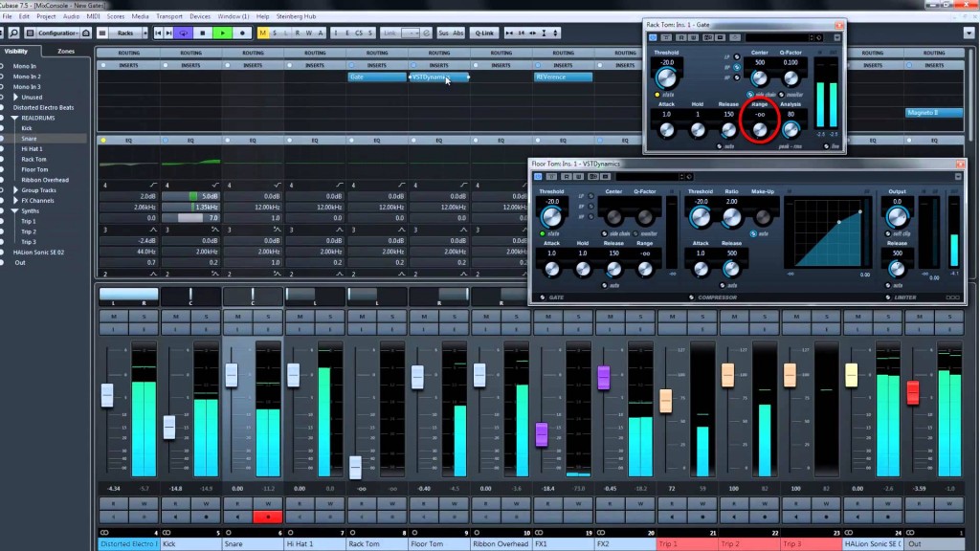Click the Out channel red fader

[x=913, y=392]
